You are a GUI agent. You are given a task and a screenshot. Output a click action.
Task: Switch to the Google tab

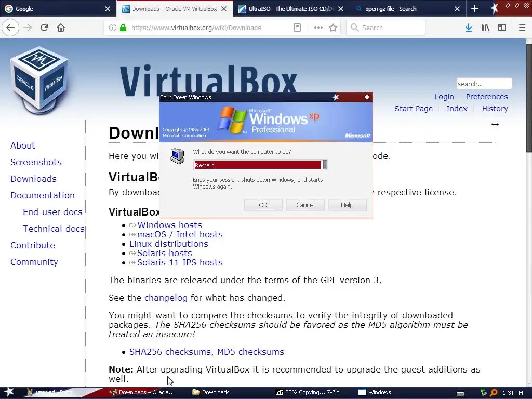coord(58,8)
